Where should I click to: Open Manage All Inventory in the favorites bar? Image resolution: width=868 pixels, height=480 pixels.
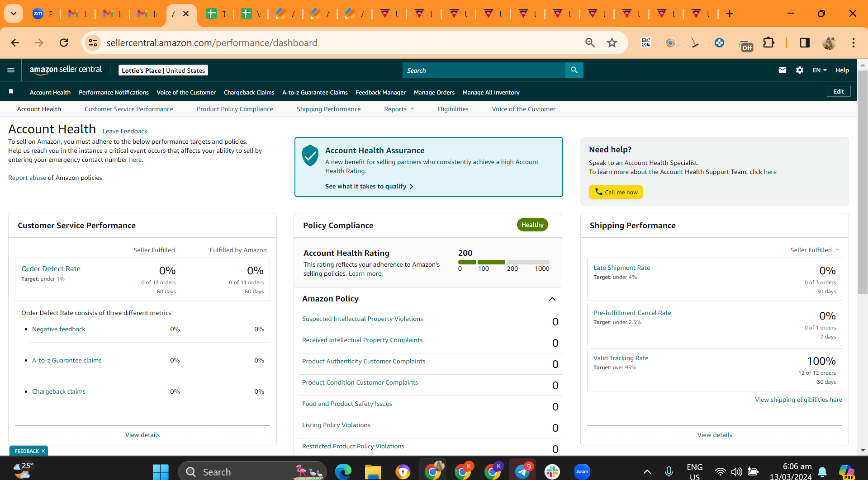click(491, 92)
